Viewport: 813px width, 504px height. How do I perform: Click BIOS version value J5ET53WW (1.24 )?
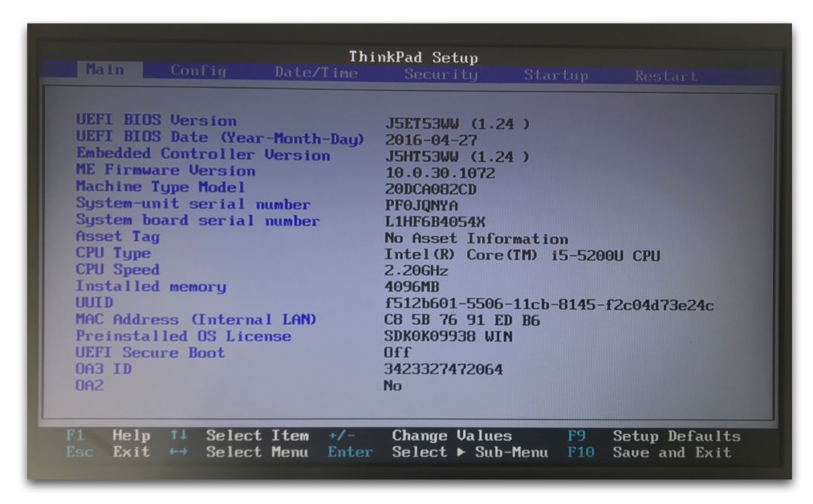click(458, 124)
